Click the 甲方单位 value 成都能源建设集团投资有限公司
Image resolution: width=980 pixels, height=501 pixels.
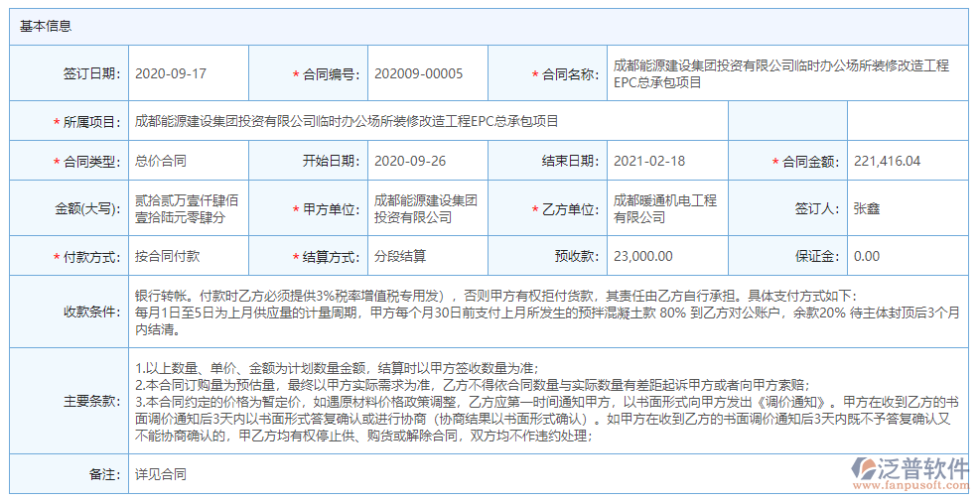coord(426,209)
